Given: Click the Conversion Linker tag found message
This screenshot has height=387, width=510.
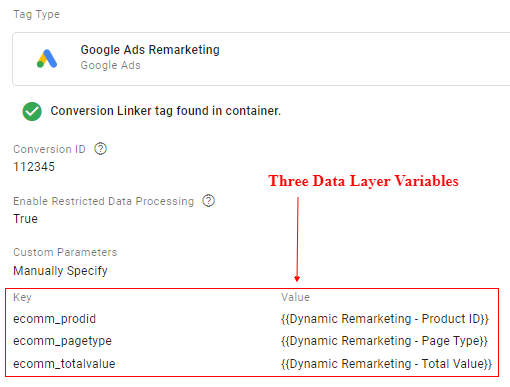Looking at the screenshot, I should 166,111.
